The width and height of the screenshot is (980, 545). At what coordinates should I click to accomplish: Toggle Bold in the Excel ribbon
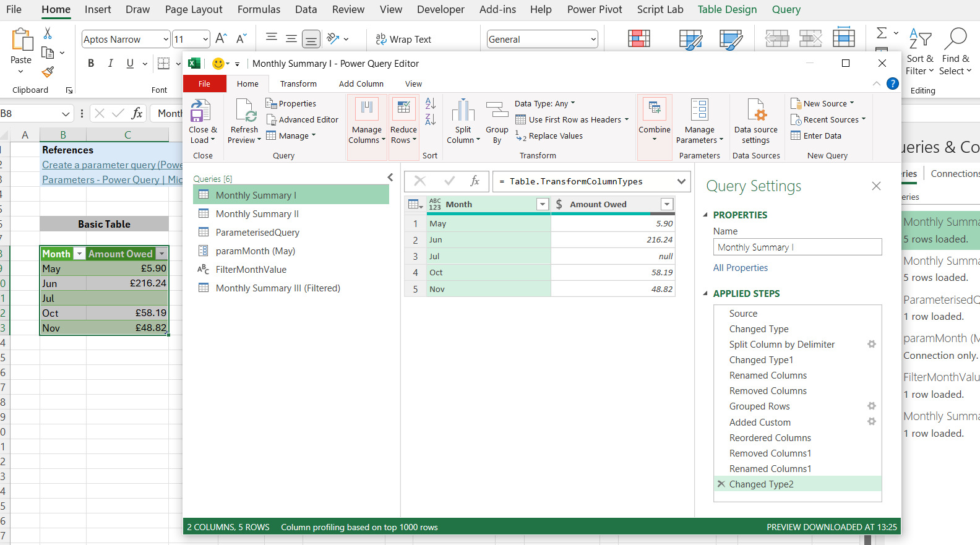[91, 63]
